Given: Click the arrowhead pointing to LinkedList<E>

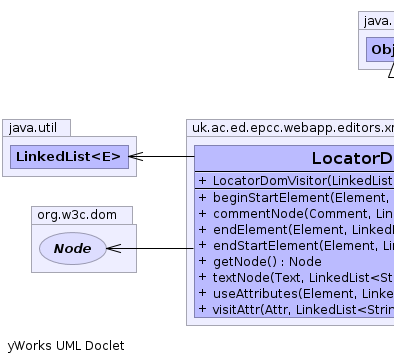Looking at the screenshot, I should pos(136,156).
